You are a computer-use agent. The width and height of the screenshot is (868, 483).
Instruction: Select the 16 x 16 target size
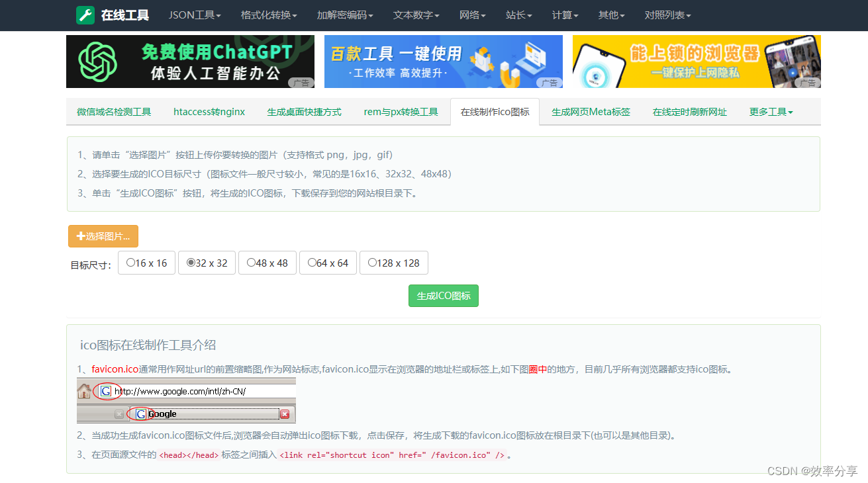130,262
